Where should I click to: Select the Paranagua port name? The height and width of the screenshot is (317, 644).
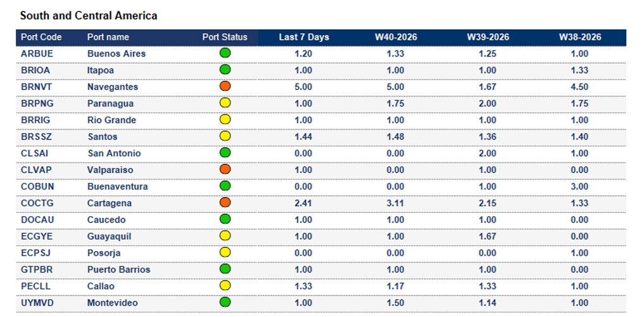coord(110,103)
